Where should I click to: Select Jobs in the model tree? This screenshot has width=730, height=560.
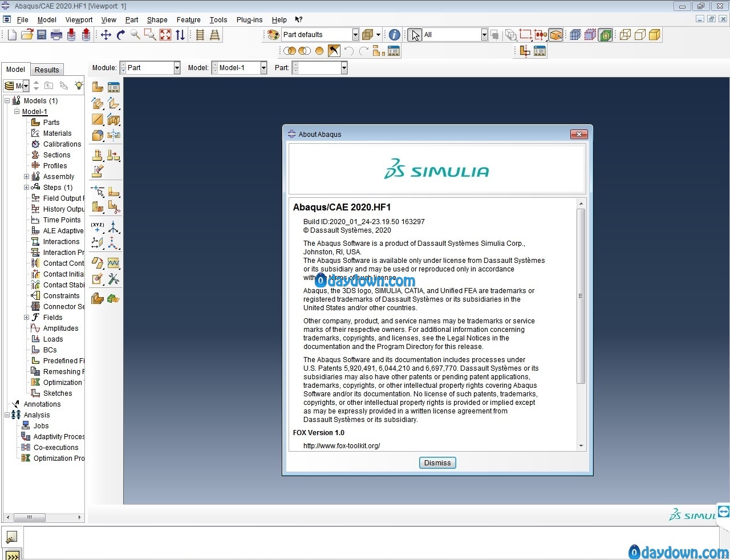point(41,426)
